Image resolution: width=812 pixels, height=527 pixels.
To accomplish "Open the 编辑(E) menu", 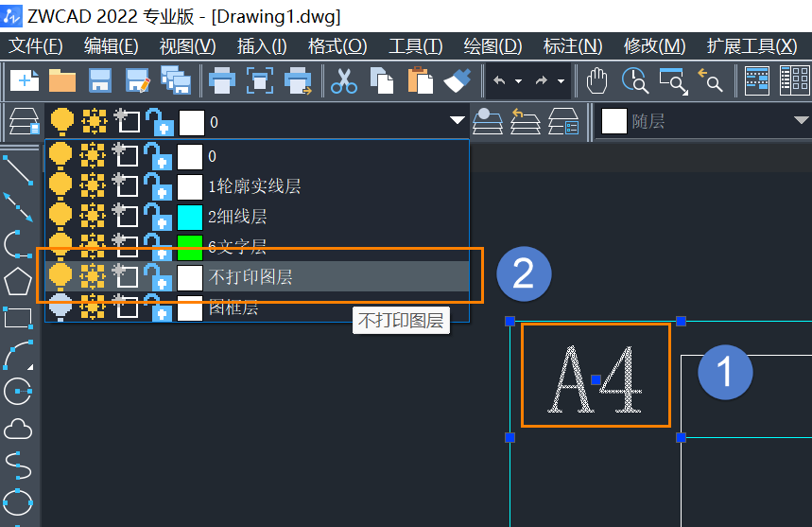I will click(112, 46).
